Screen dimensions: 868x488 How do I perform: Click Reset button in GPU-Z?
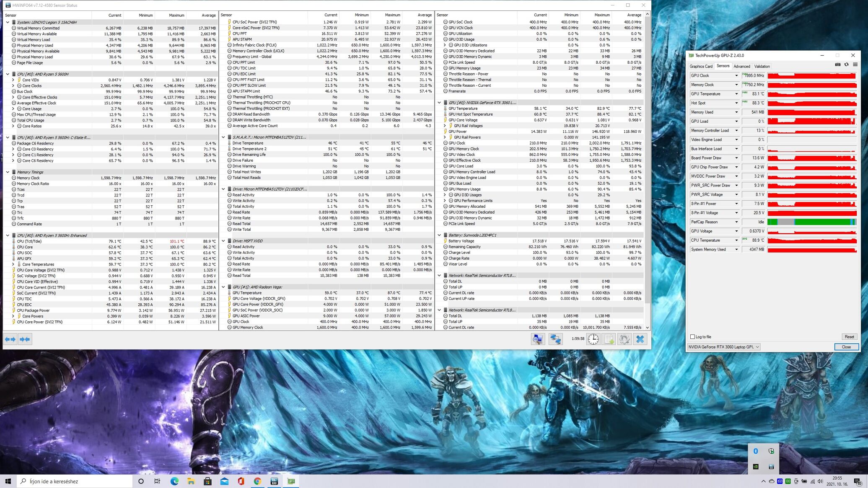pos(849,337)
